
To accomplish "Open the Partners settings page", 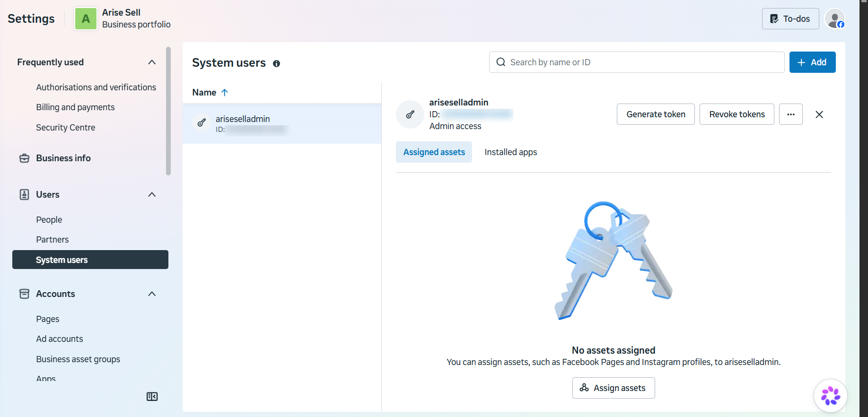I will (x=52, y=240).
